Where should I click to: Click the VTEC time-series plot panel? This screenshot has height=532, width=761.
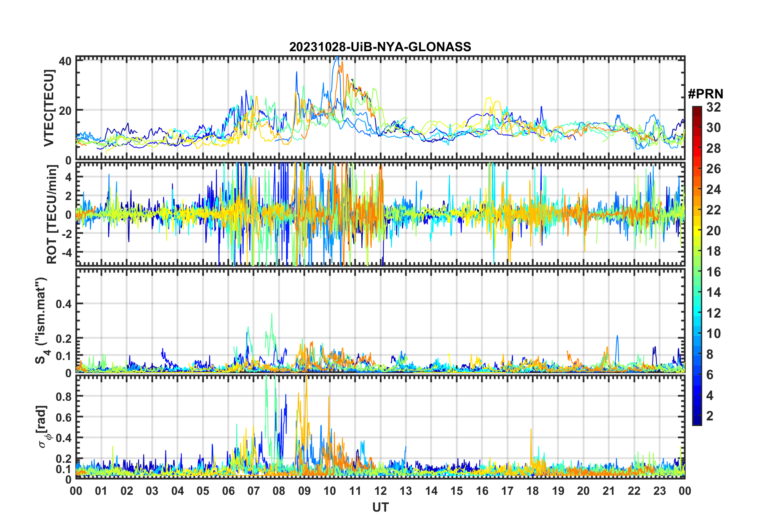(380, 108)
